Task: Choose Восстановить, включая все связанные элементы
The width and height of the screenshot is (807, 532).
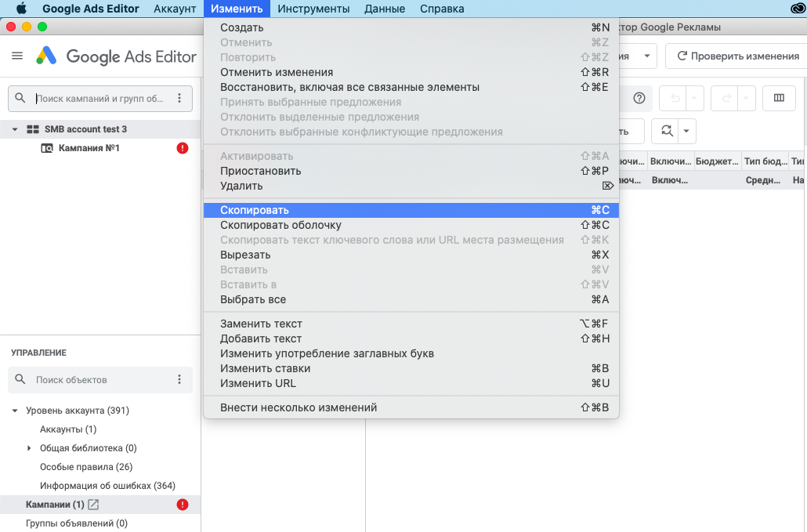Action: pos(411,87)
